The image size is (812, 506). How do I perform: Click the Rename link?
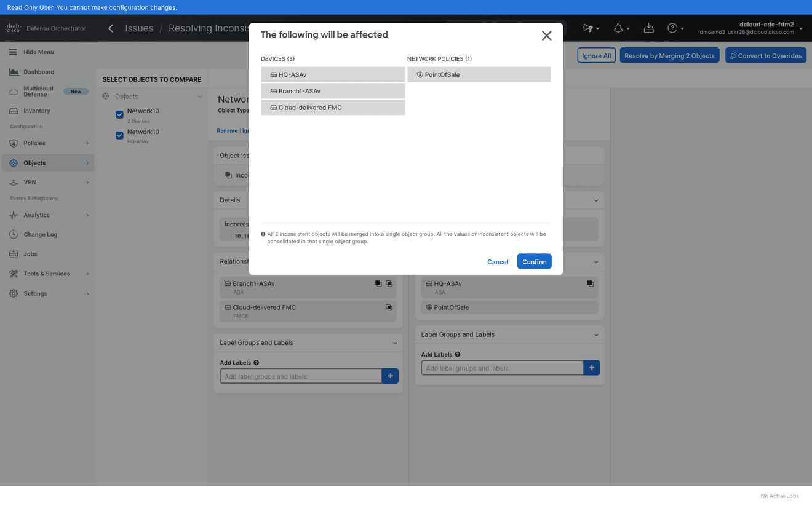(x=227, y=130)
